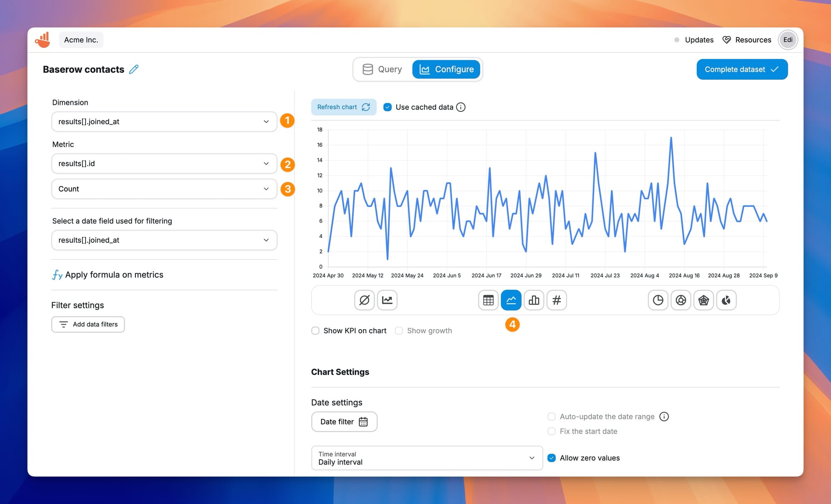Switch to the Query tab

[382, 69]
